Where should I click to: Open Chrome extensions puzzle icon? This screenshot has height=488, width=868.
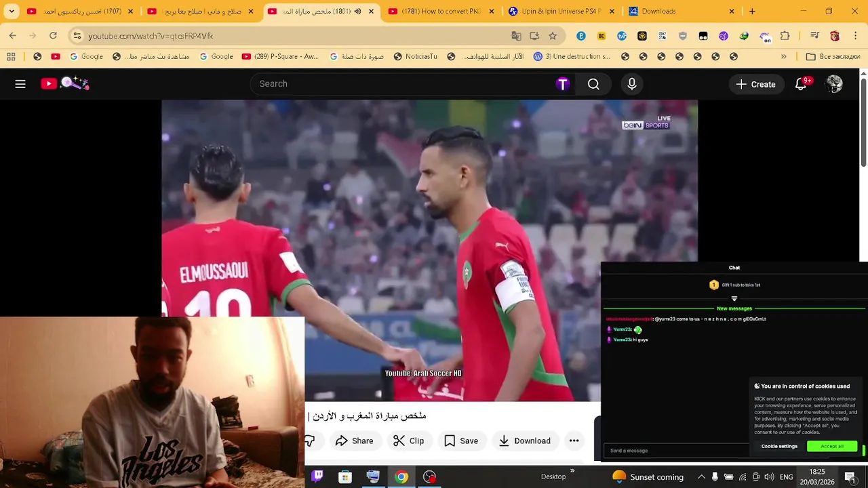pos(785,36)
